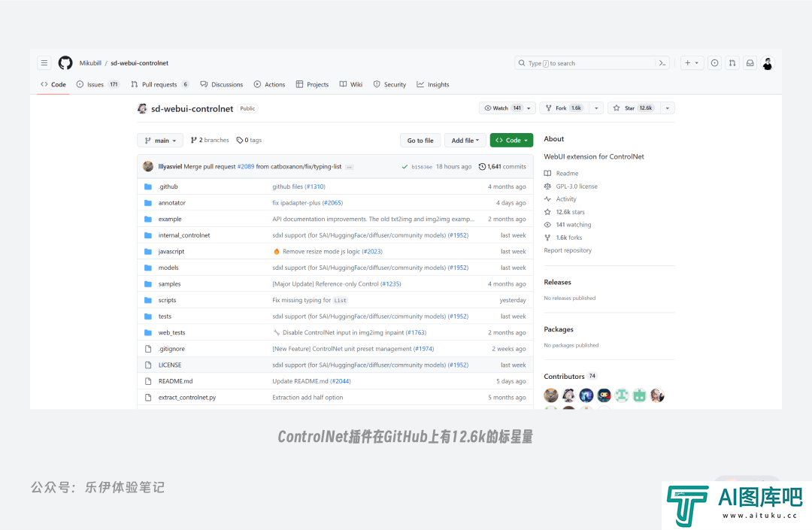Open the javascript folder
This screenshot has height=530, width=812.
click(x=171, y=252)
